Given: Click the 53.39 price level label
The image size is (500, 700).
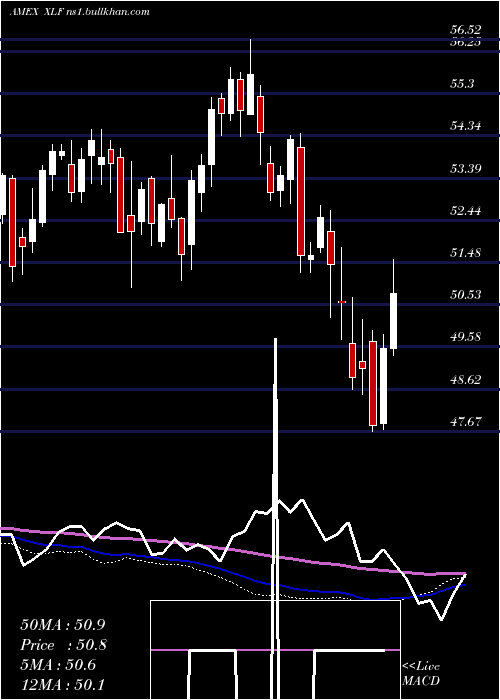Looking at the screenshot, I should [466, 168].
